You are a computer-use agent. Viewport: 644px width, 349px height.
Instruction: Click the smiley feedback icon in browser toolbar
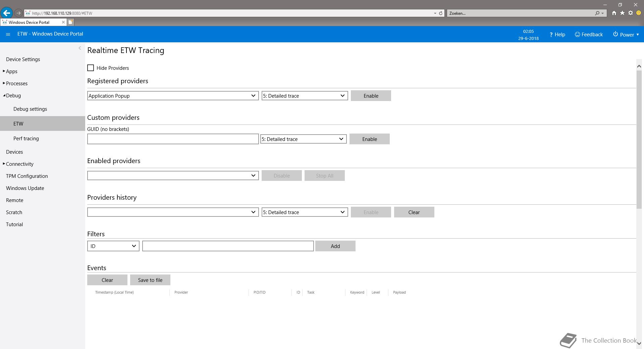(x=639, y=13)
